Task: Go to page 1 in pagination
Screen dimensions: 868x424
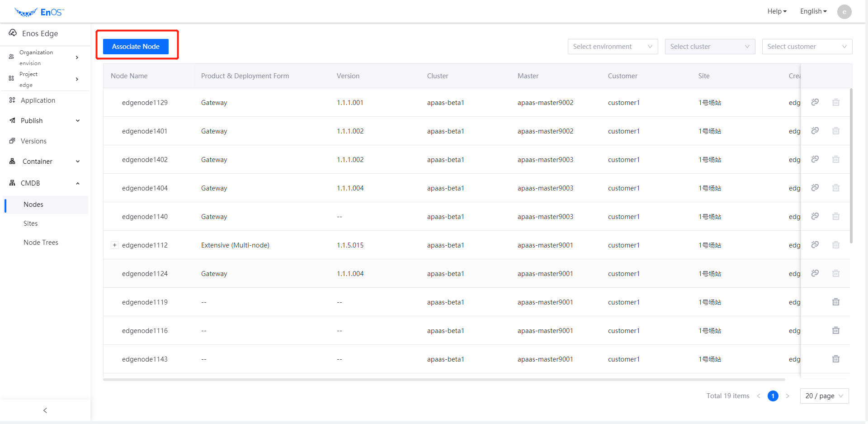Action: point(773,396)
